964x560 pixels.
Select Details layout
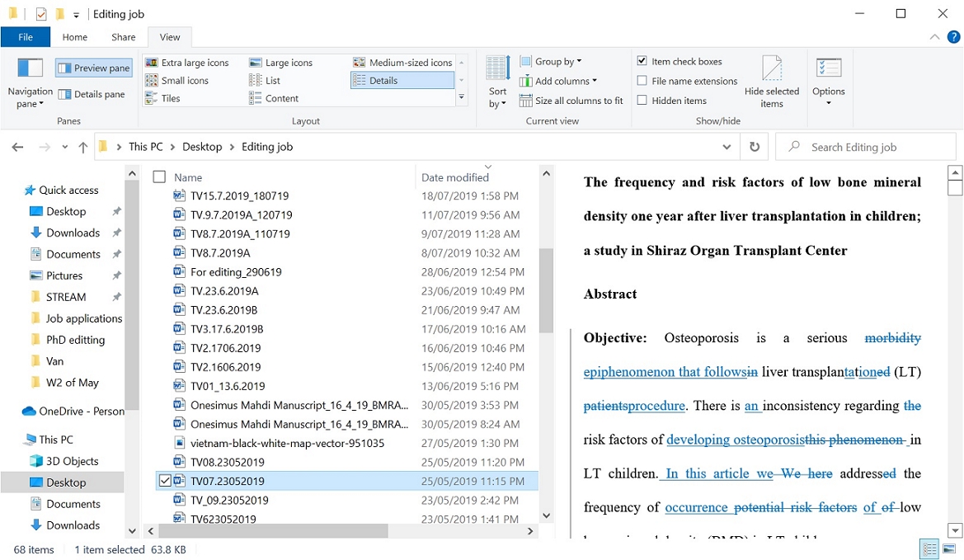402,81
